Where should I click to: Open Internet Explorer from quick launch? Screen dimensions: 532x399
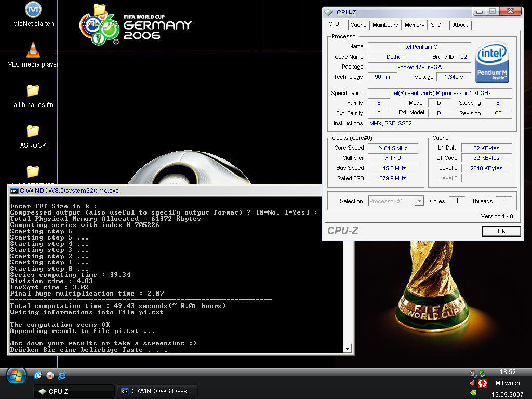point(62,376)
